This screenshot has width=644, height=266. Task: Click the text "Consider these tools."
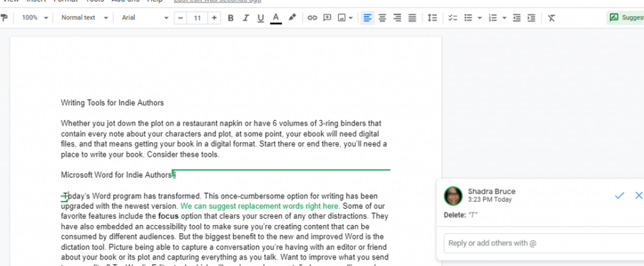click(183, 155)
